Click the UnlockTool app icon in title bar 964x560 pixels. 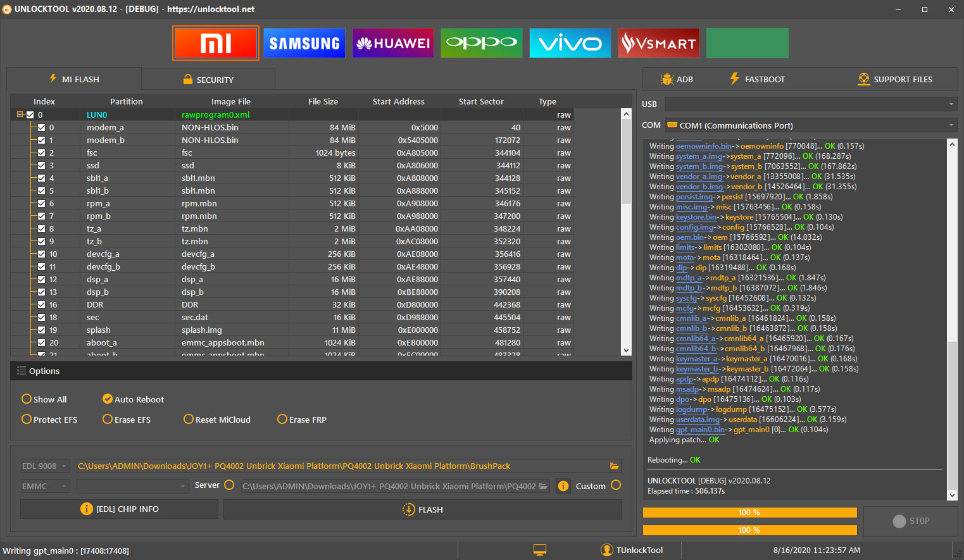[x=7, y=9]
